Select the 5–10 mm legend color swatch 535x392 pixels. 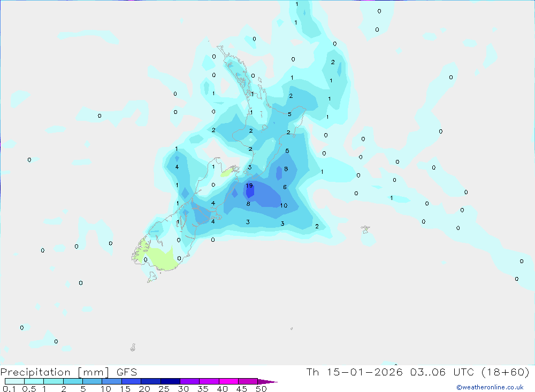click(x=93, y=381)
